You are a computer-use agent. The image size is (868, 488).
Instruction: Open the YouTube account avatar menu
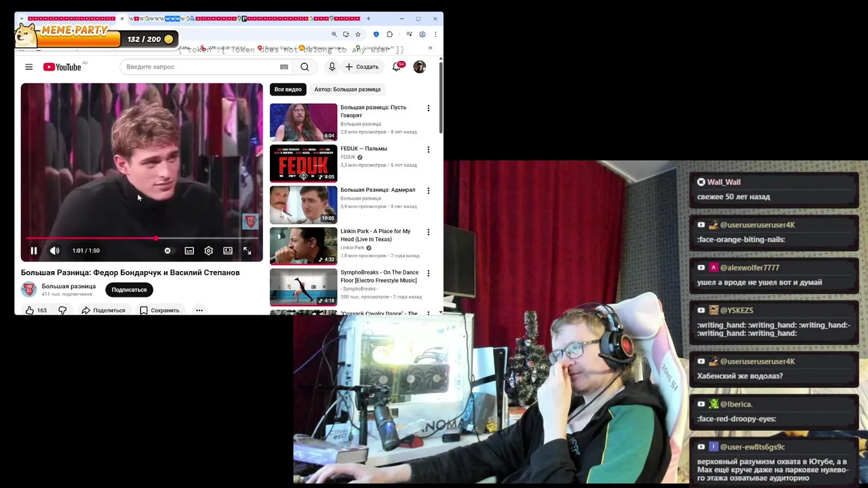pos(419,66)
